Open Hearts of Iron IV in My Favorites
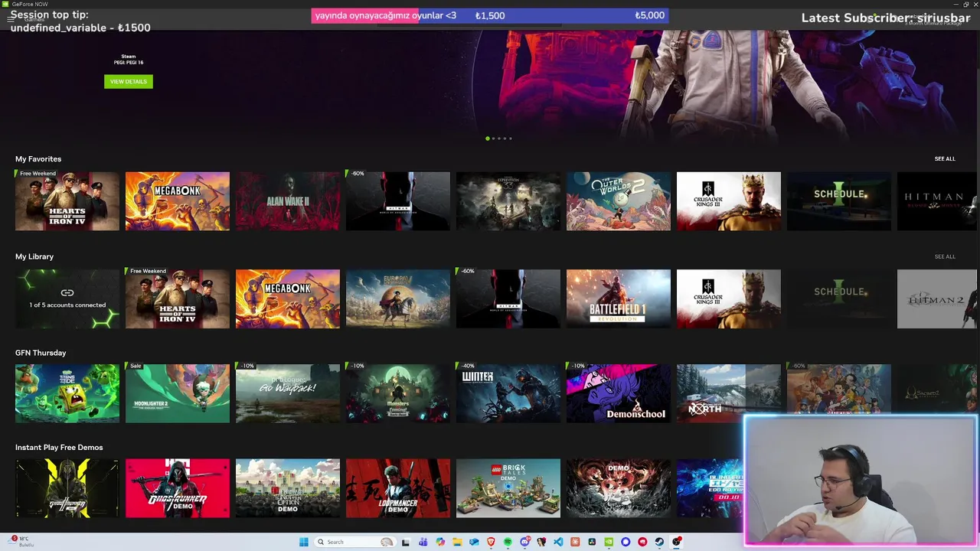The width and height of the screenshot is (980, 551). tap(67, 201)
